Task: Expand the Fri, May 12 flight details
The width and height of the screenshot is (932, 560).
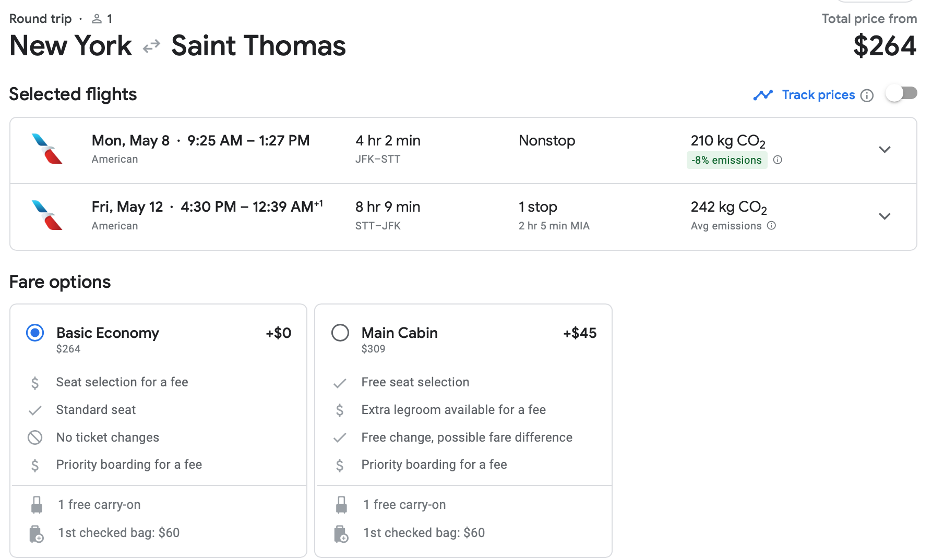Action: click(x=884, y=216)
